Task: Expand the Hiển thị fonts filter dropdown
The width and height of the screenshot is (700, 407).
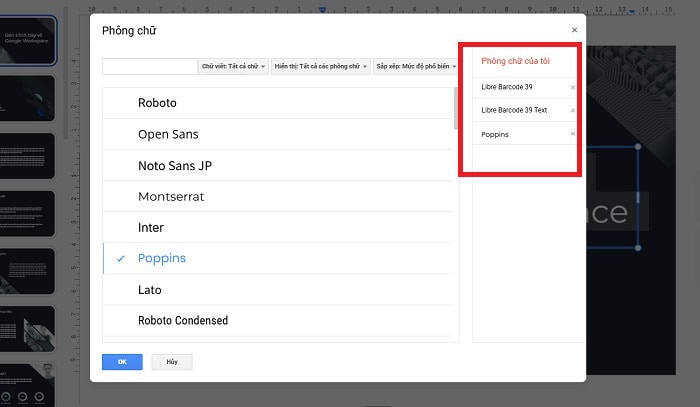Action: coord(320,66)
